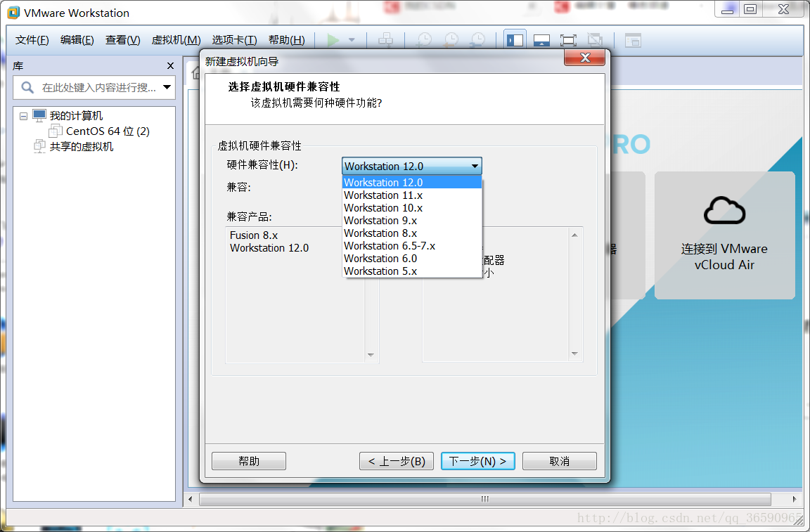Maximize the VMware Workstation window
The height and width of the screenshot is (532, 810).
[x=750, y=9]
